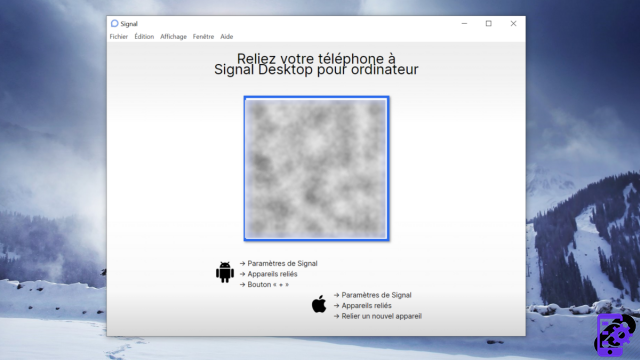640x360 pixels.
Task: Click the text "Relier un nouvel appareil"
Action: [x=382, y=316]
